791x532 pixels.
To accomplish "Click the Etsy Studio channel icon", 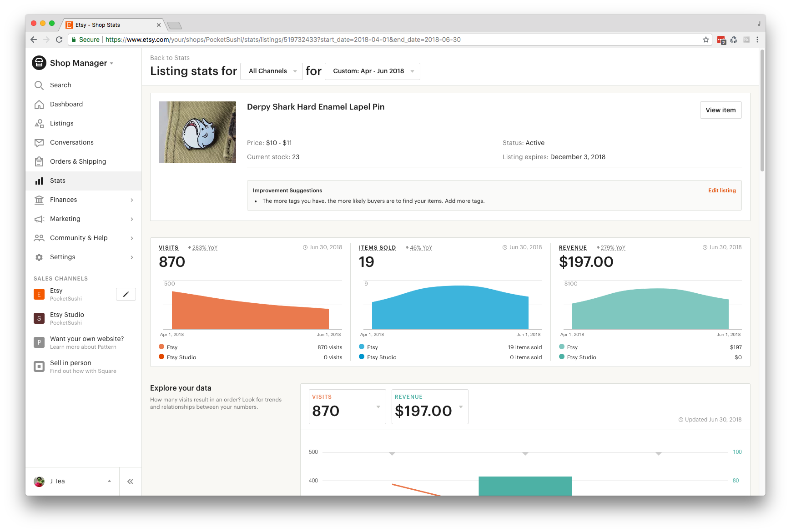I will (39, 318).
